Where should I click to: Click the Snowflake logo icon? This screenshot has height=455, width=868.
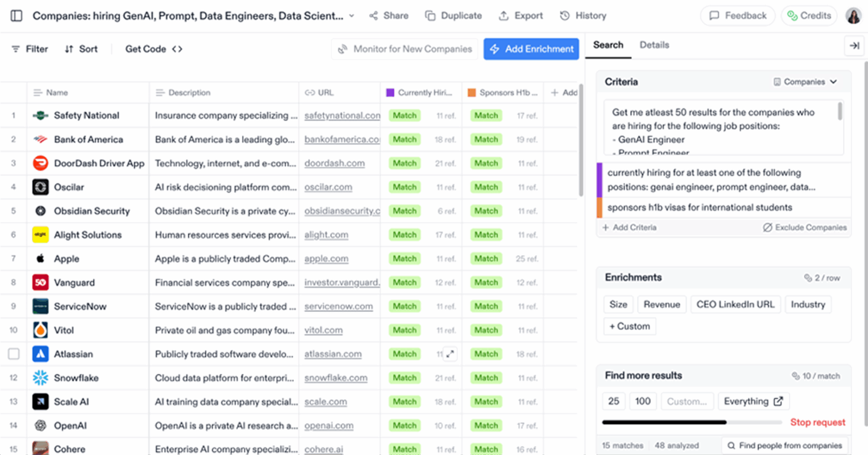41,378
